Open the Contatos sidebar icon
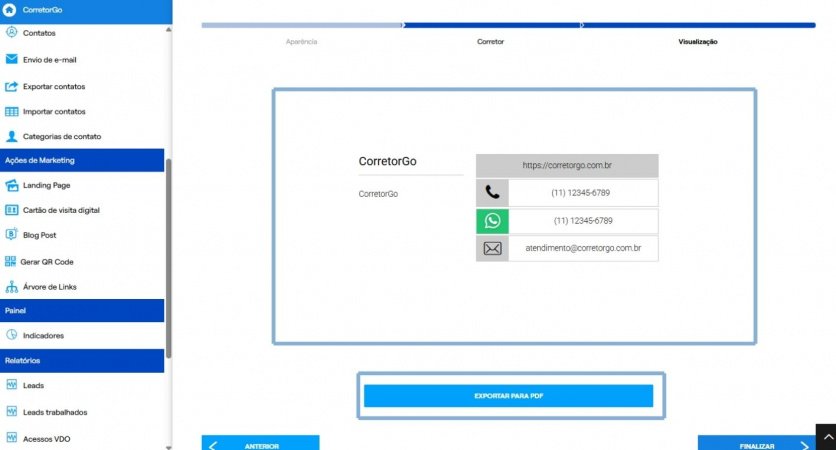 pos(11,32)
